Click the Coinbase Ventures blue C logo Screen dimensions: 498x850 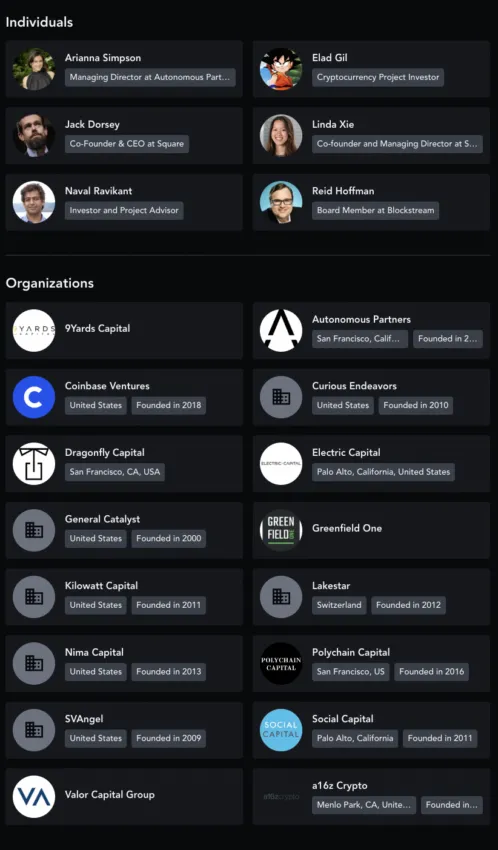point(34,397)
